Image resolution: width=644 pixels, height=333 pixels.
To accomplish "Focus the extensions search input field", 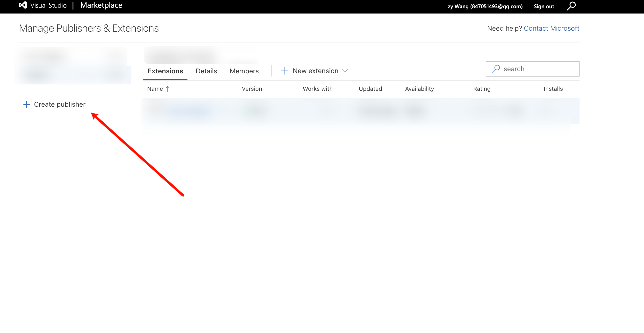I will [x=532, y=69].
